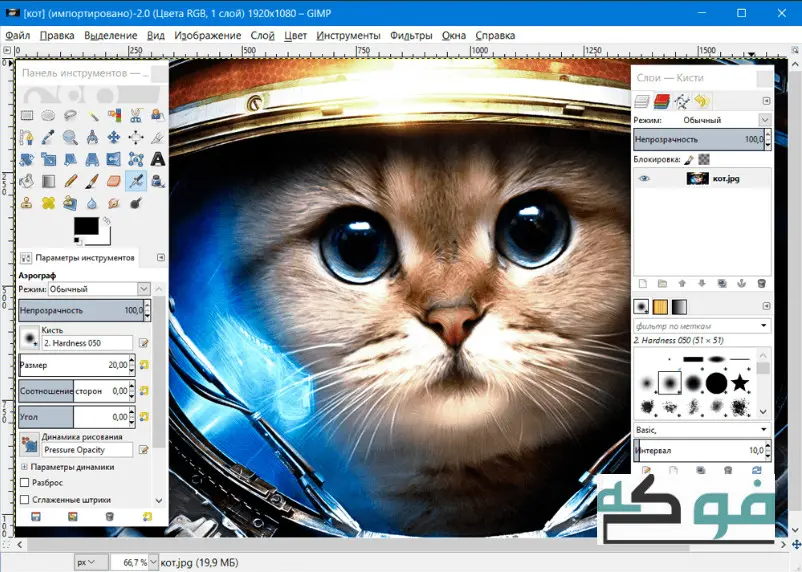
Task: Create a new layer
Action: coord(643,283)
